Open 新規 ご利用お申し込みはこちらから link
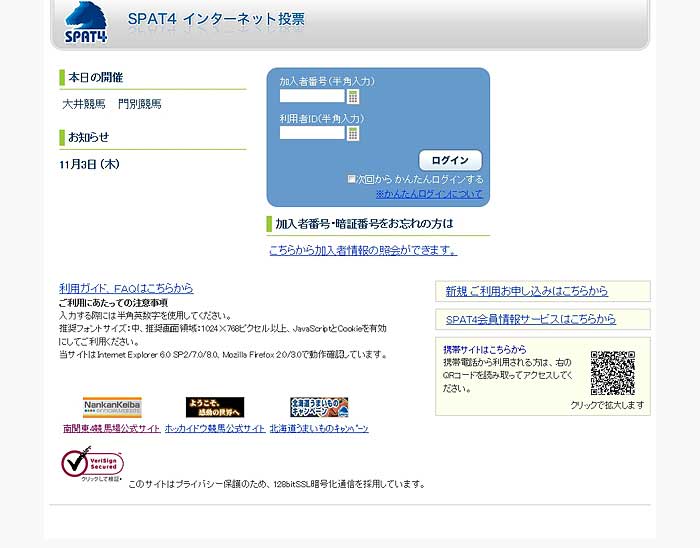 click(527, 291)
